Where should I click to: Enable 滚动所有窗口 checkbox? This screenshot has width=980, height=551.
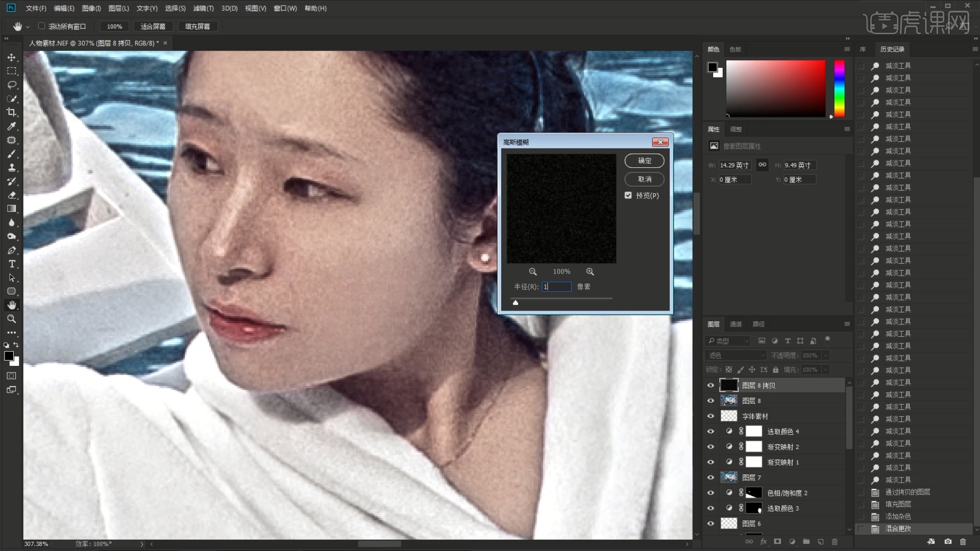click(x=42, y=26)
